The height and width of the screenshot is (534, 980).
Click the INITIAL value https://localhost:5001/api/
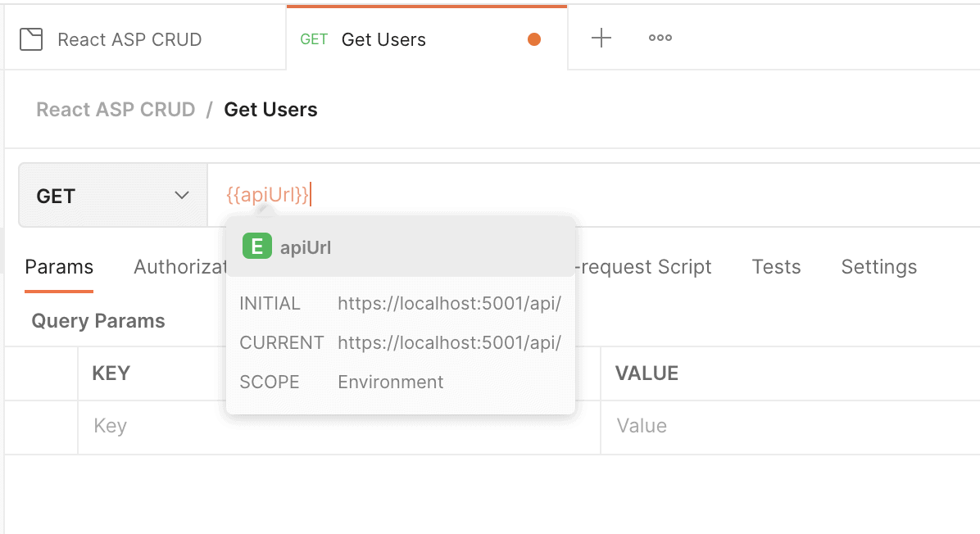pos(449,304)
